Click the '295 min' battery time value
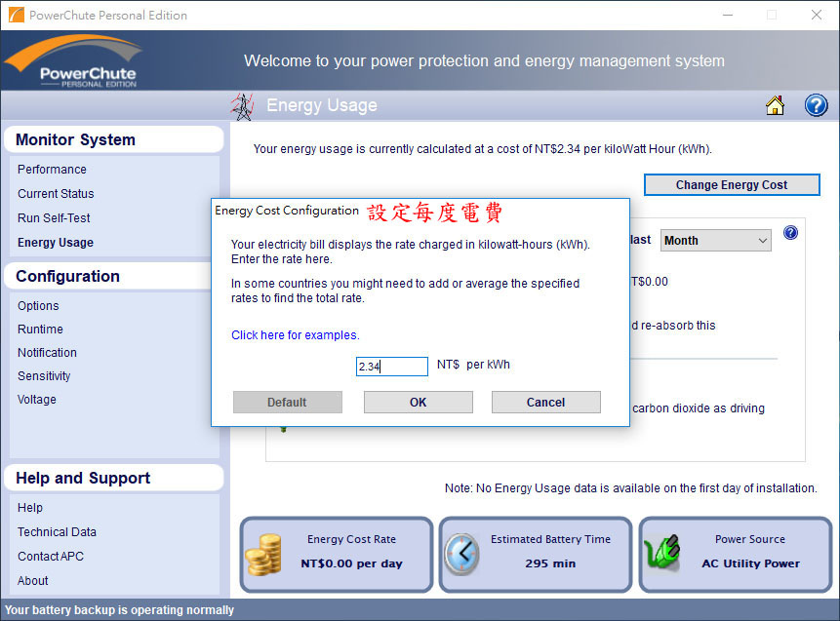This screenshot has height=621, width=840. coord(550,563)
